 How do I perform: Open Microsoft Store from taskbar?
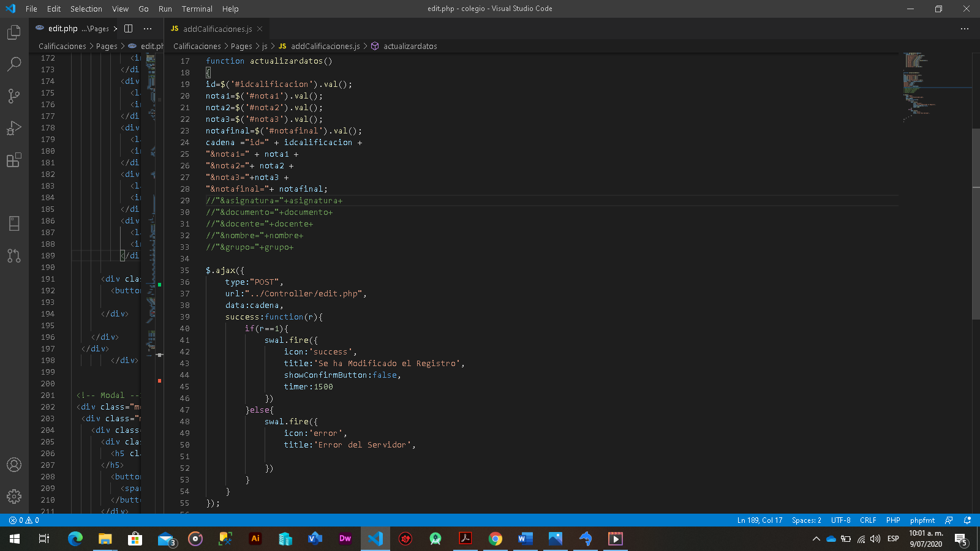135,539
